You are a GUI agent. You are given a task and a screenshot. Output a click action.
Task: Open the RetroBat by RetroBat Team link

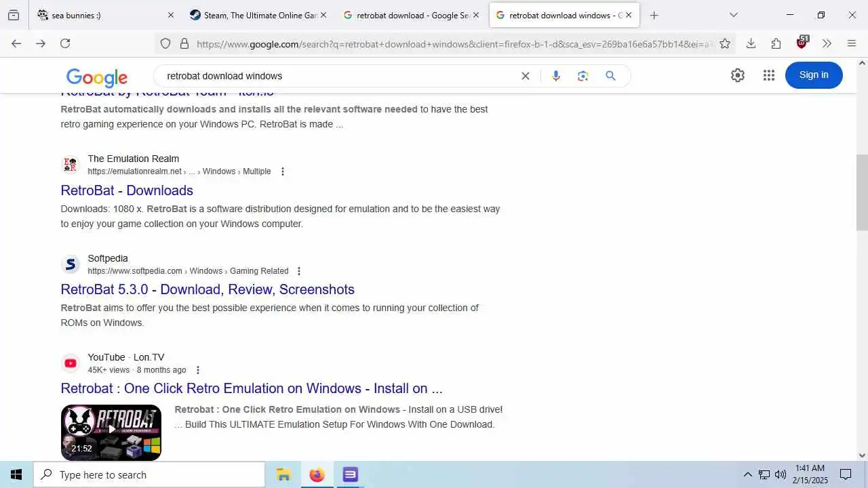(x=167, y=94)
